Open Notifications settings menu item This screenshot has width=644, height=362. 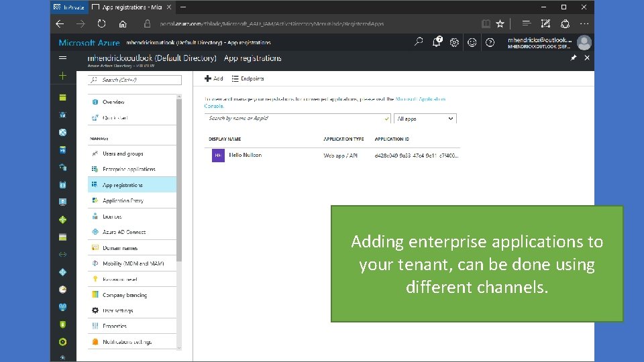point(132,341)
